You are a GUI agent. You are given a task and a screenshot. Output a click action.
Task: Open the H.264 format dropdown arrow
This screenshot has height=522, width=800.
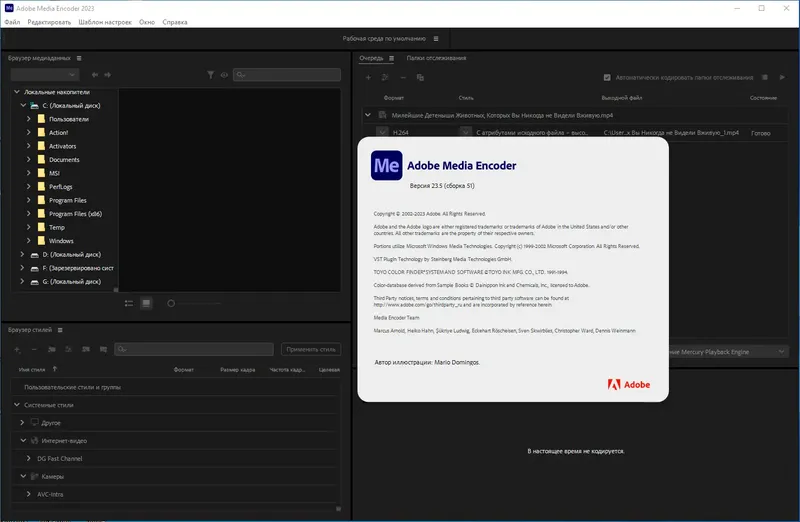click(x=382, y=132)
